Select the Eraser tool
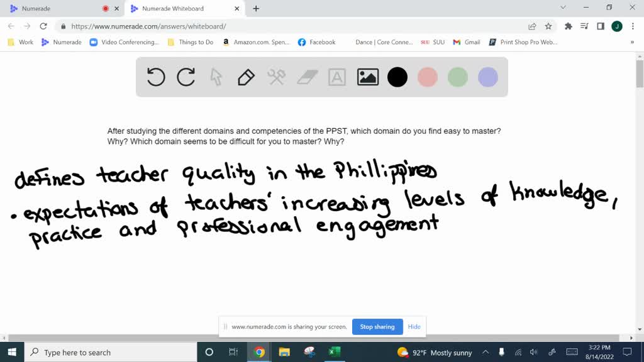 (306, 77)
